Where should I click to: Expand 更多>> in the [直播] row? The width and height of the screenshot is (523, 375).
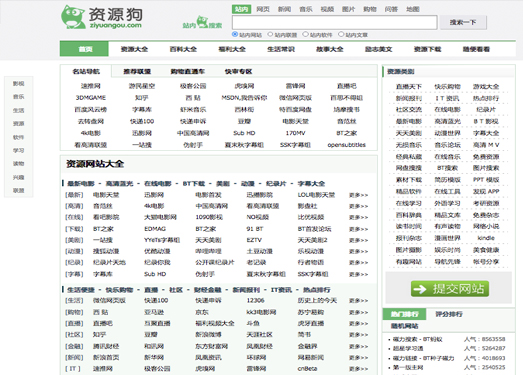pos(358,324)
